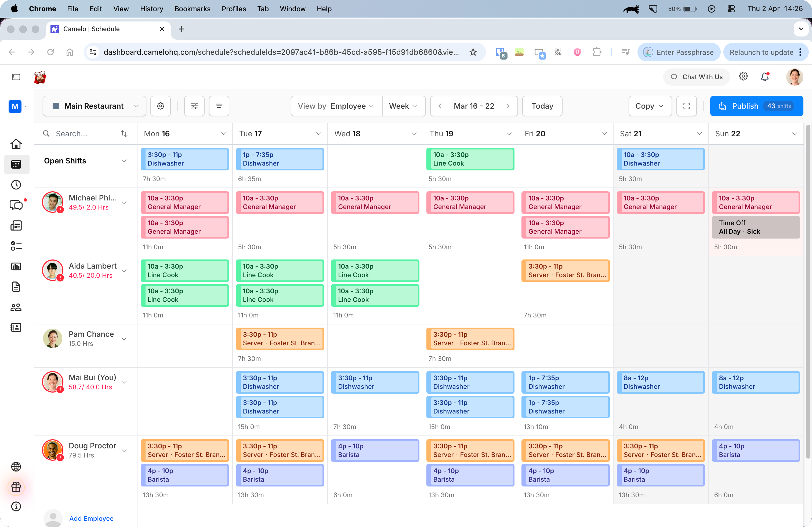
Task: Open the chat messages icon in sidebar
Action: click(16, 205)
